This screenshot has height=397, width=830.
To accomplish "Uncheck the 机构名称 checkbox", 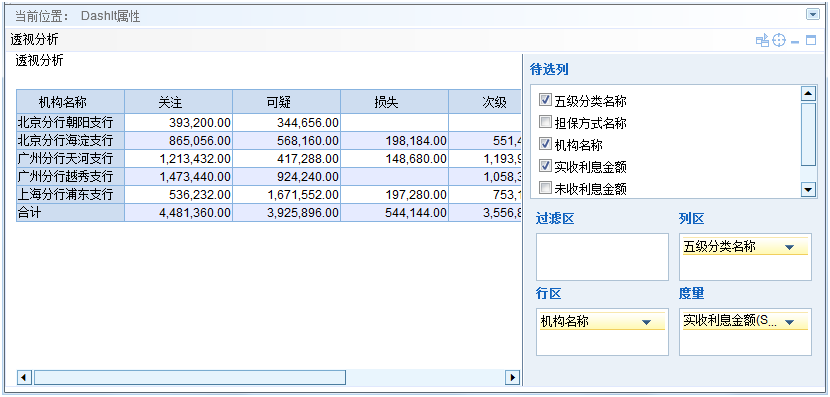I will click(545, 143).
